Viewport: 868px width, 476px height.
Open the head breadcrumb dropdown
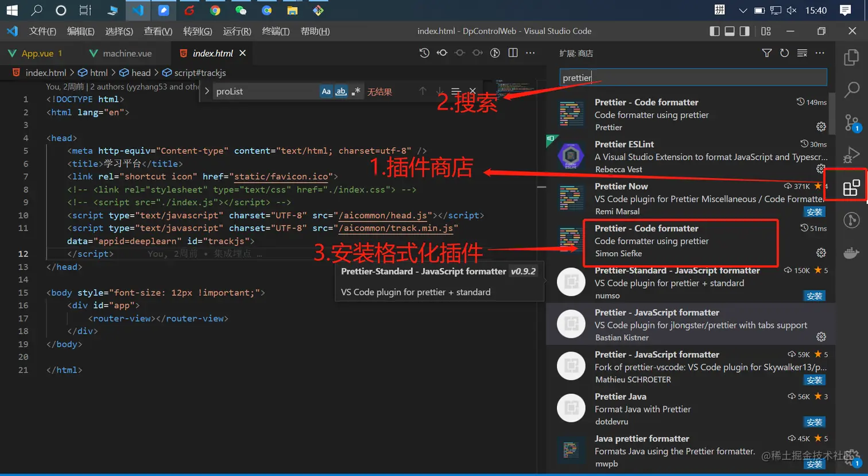135,72
